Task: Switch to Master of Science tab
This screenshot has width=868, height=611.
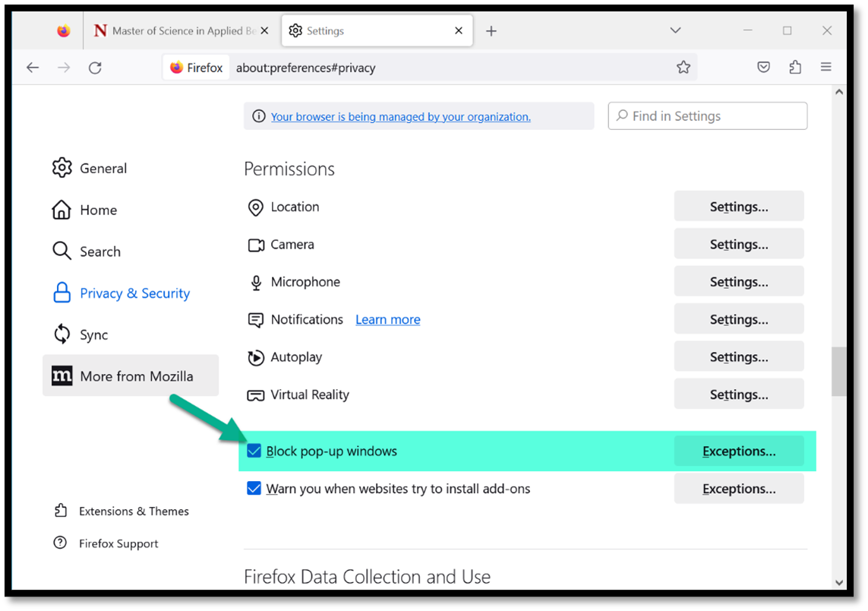Action: pos(180,31)
